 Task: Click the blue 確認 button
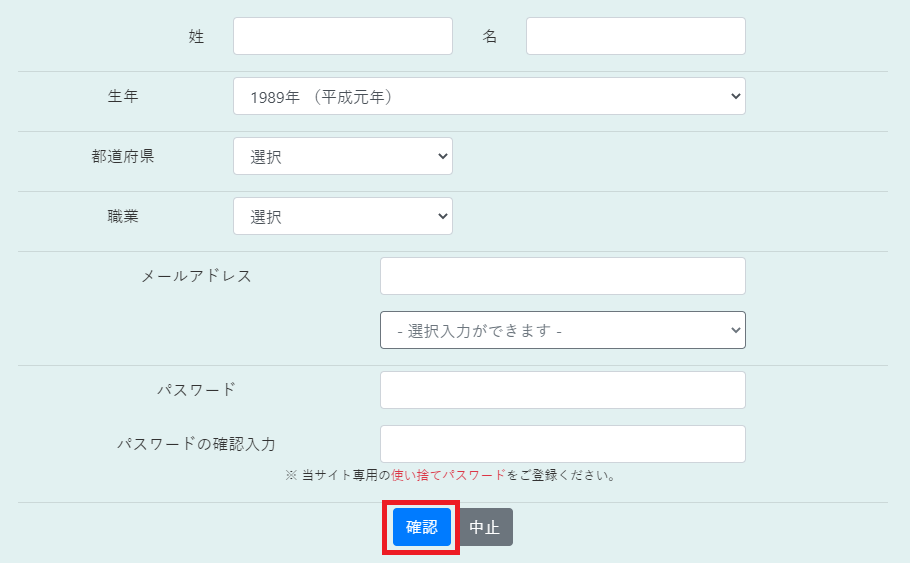point(422,527)
